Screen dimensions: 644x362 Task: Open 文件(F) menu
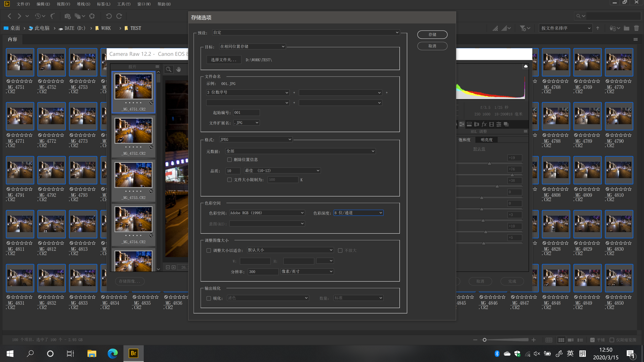click(x=23, y=4)
